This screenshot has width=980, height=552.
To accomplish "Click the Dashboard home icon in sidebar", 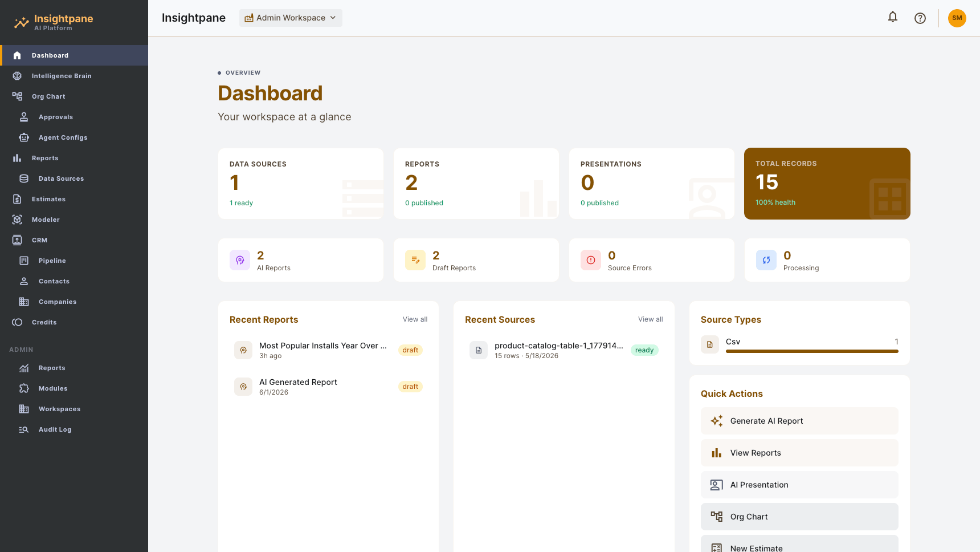I will point(17,55).
